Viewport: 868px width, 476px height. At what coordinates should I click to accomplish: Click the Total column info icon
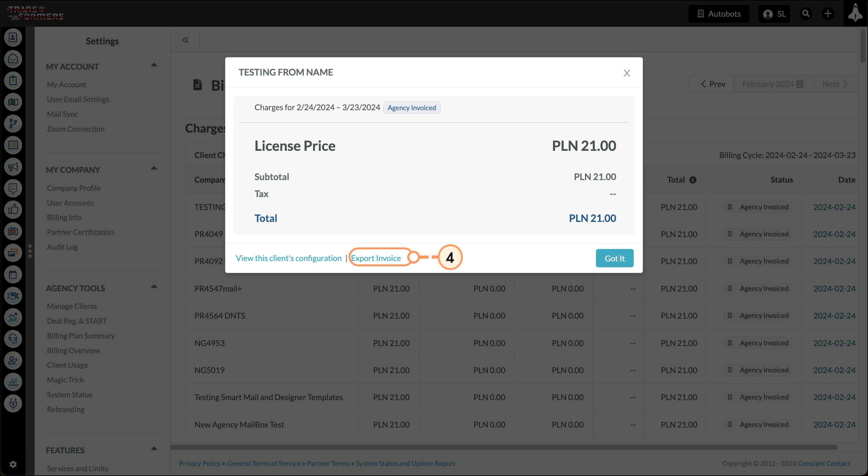click(693, 180)
